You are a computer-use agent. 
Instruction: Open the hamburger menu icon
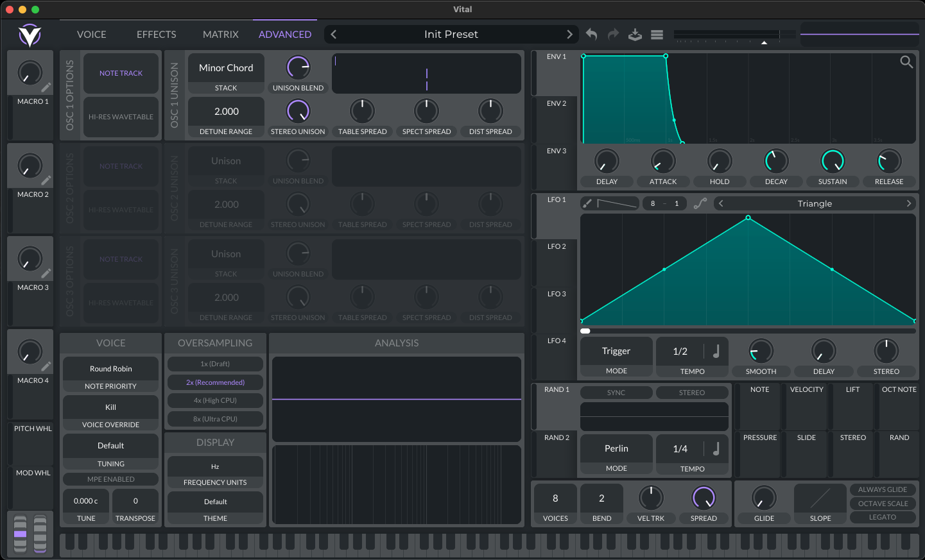point(657,35)
